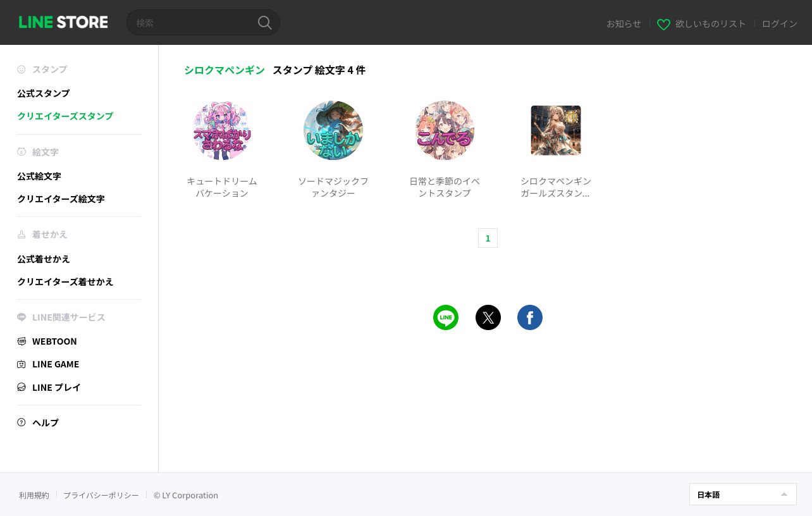Share via the X icon

[488, 317]
